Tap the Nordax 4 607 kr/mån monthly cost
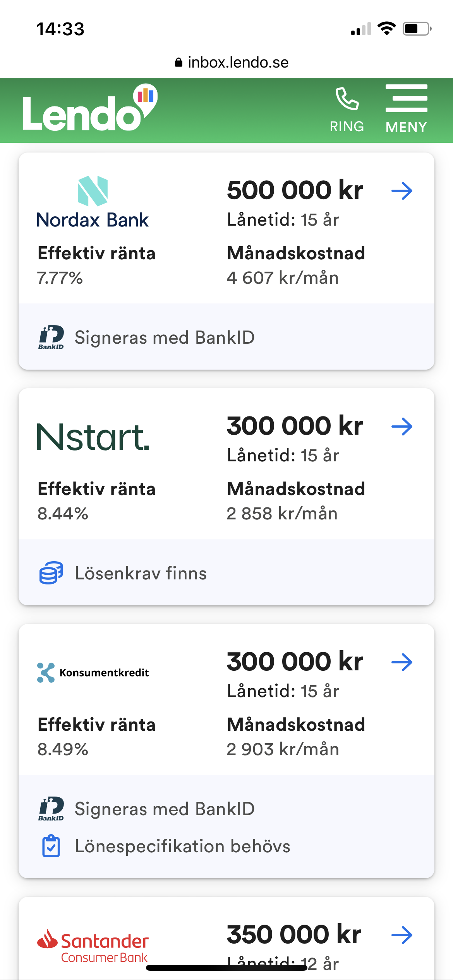Image resolution: width=453 pixels, height=980 pixels. [x=283, y=278]
